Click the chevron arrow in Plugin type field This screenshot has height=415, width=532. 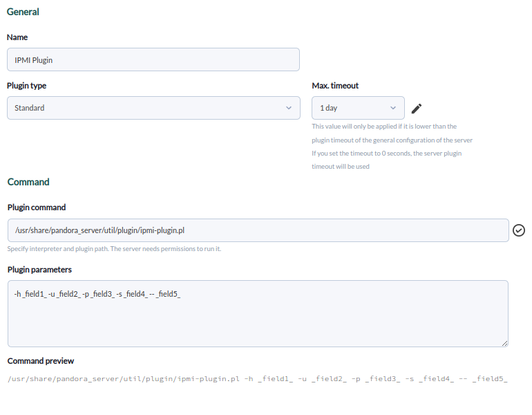coord(289,108)
